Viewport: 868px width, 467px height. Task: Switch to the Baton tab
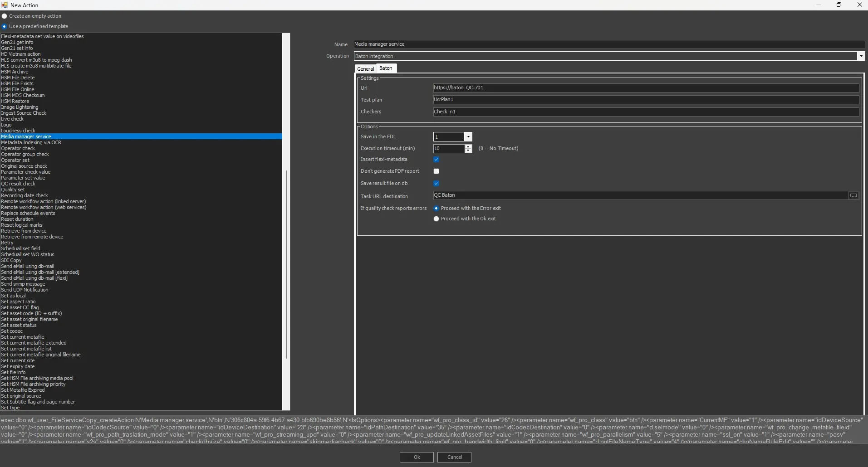pyautogui.click(x=386, y=68)
